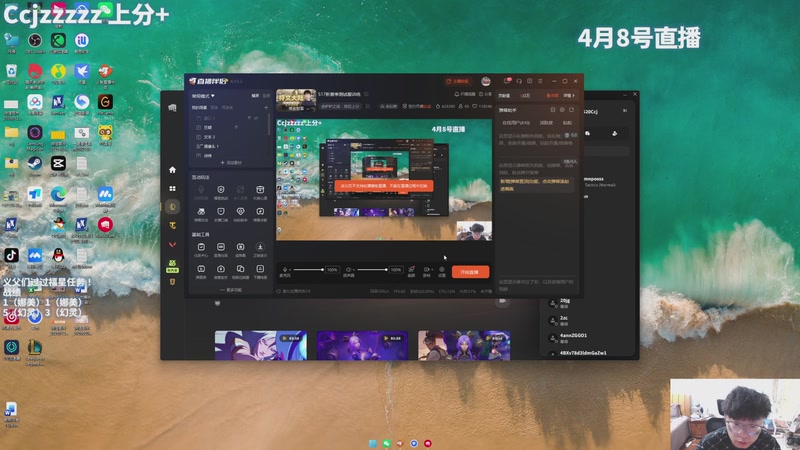Open the third tool under 基础工具
Viewport: 800px width, 450px height.
[x=240, y=249]
